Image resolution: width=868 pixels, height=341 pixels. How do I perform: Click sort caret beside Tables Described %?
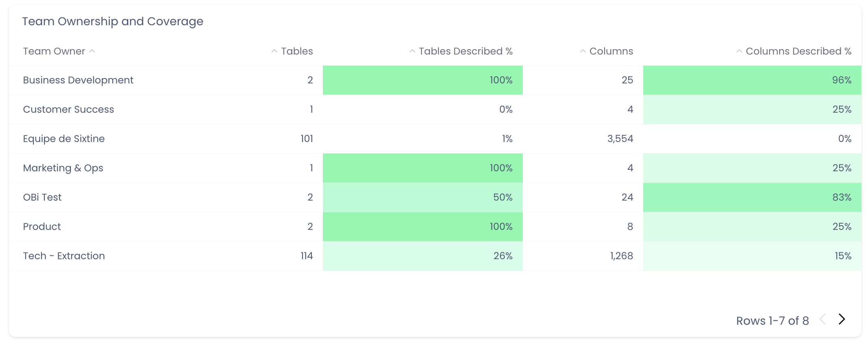(412, 51)
